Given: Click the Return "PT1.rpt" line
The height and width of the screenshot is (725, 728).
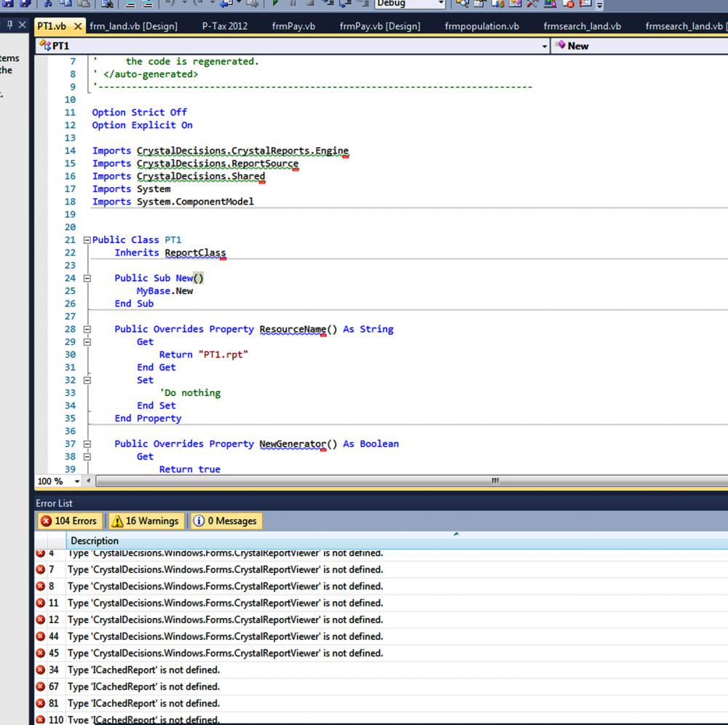Looking at the screenshot, I should coord(203,354).
